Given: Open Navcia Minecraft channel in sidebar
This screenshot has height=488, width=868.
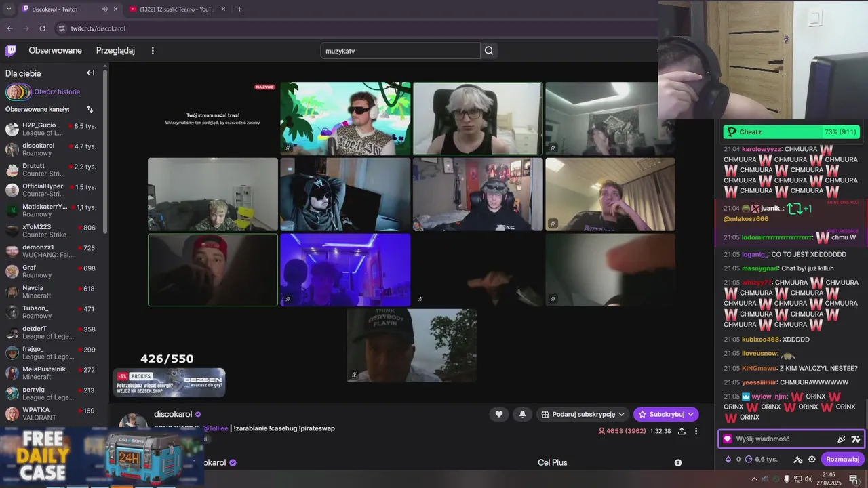Looking at the screenshot, I should pyautogui.click(x=52, y=291).
